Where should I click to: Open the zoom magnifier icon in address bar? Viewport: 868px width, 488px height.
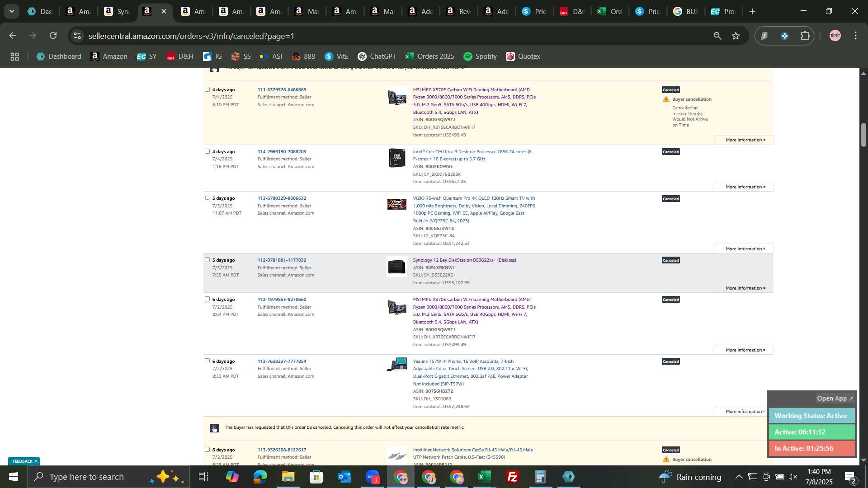tap(717, 36)
